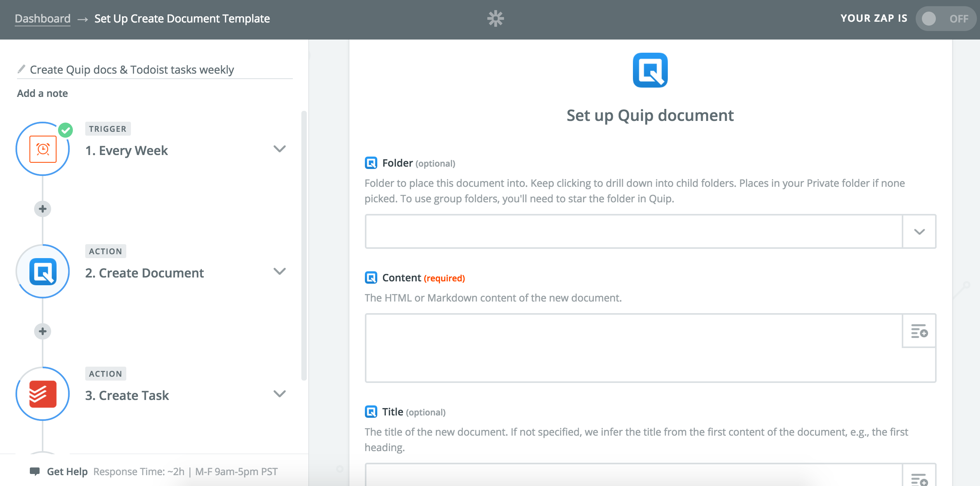Click the ACTION badge above Create Document
Image resolution: width=980 pixels, height=486 pixels.
(x=106, y=251)
